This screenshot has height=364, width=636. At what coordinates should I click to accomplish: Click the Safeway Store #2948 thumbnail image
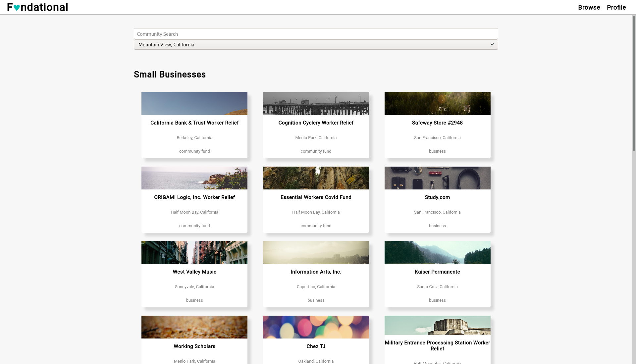point(437,104)
